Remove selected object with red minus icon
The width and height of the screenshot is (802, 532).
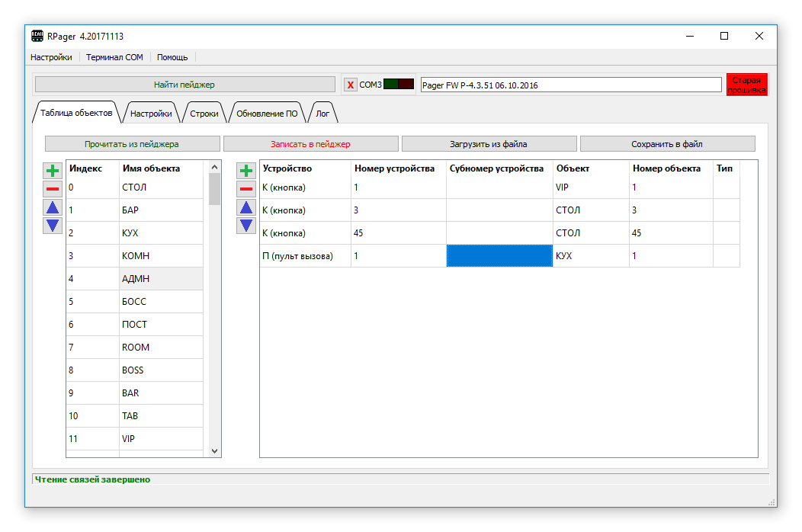pos(53,189)
